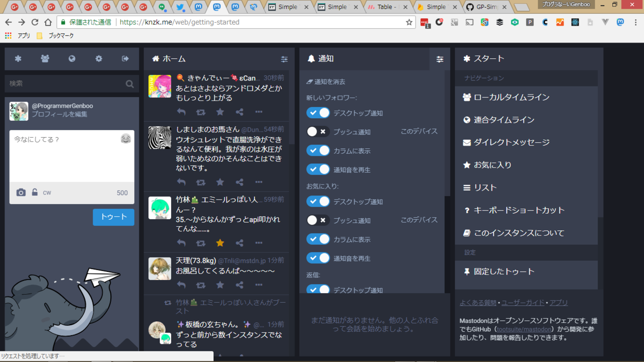This screenshot has height=362, width=644.
Task: Boost the きゃんでぃー post
Action: (x=201, y=112)
